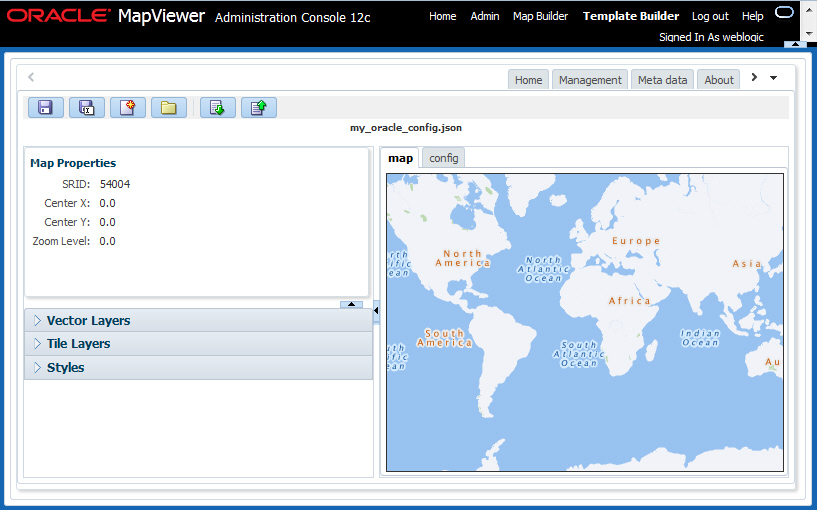Click the import icon with down arrow
Viewport: 817px width, 510px height.
tap(218, 108)
